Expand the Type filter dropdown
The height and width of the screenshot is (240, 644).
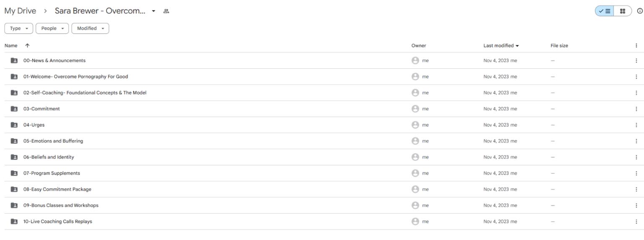click(x=19, y=28)
